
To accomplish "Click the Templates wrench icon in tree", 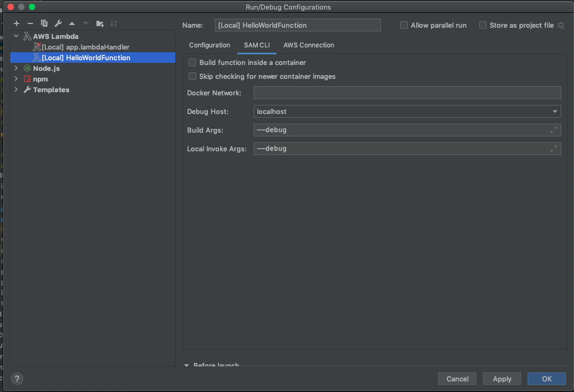I will [27, 89].
